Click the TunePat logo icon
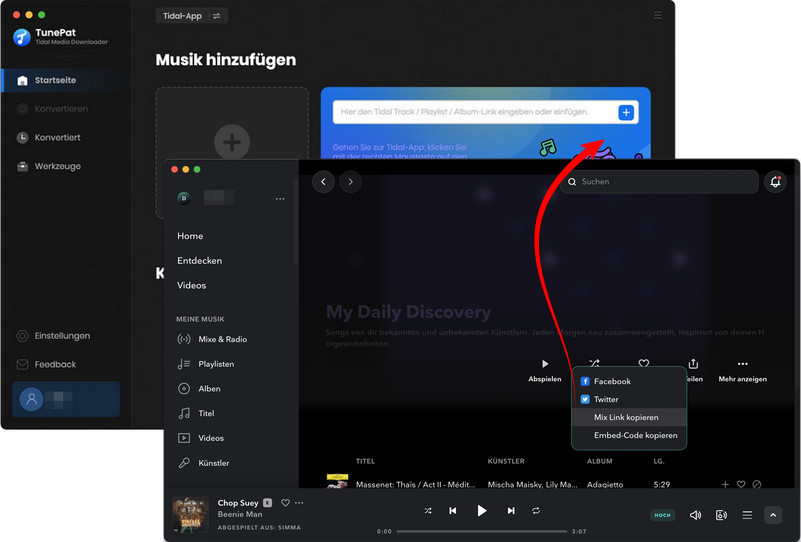 [x=21, y=37]
